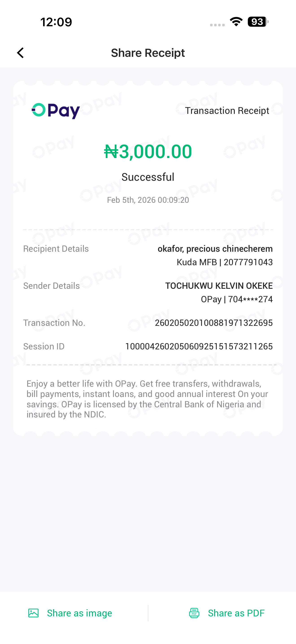Tap the masked OPay sender account
The image size is (296, 644).
[237, 299]
